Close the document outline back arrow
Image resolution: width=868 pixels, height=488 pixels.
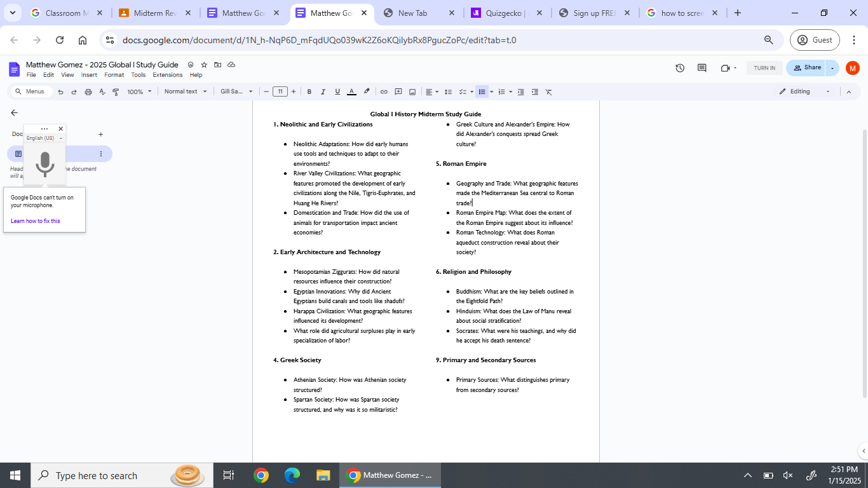click(14, 112)
